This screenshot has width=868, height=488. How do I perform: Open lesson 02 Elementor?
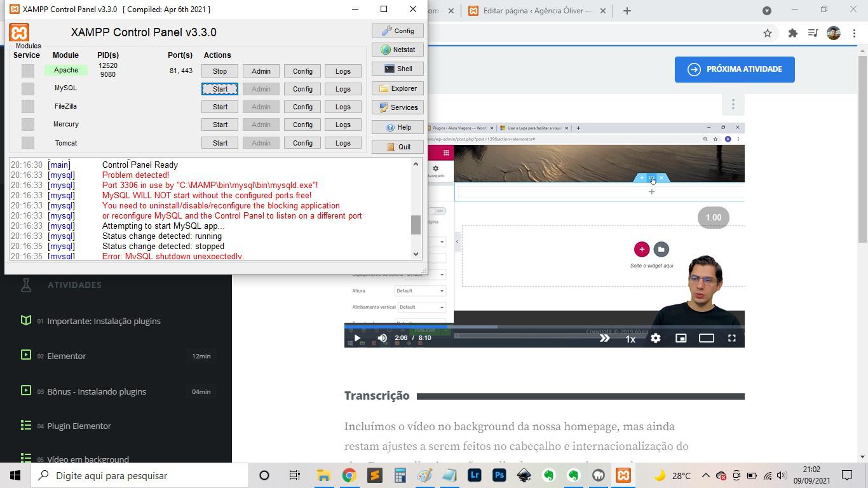[x=66, y=356]
